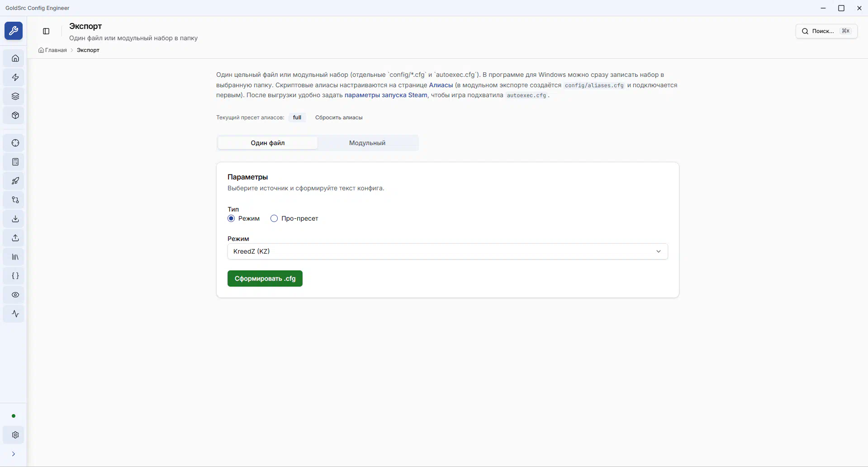868x467 pixels.
Task: Open the crosshair sidebar icon
Action: (x=15, y=143)
